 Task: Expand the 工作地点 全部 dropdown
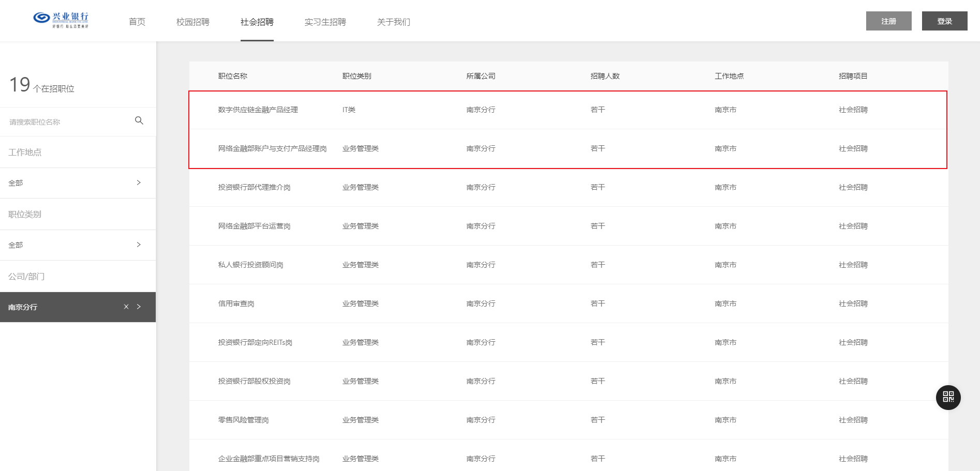[78, 183]
